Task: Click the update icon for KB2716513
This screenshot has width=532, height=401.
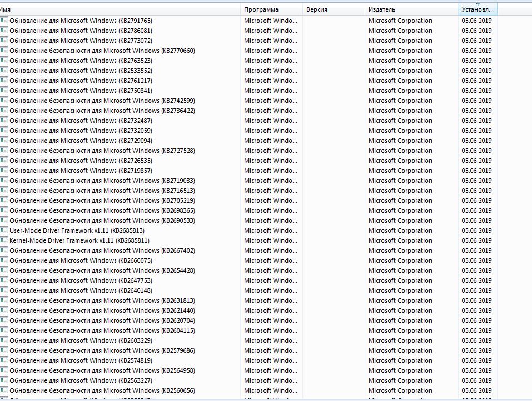Action: pyautogui.click(x=4, y=190)
